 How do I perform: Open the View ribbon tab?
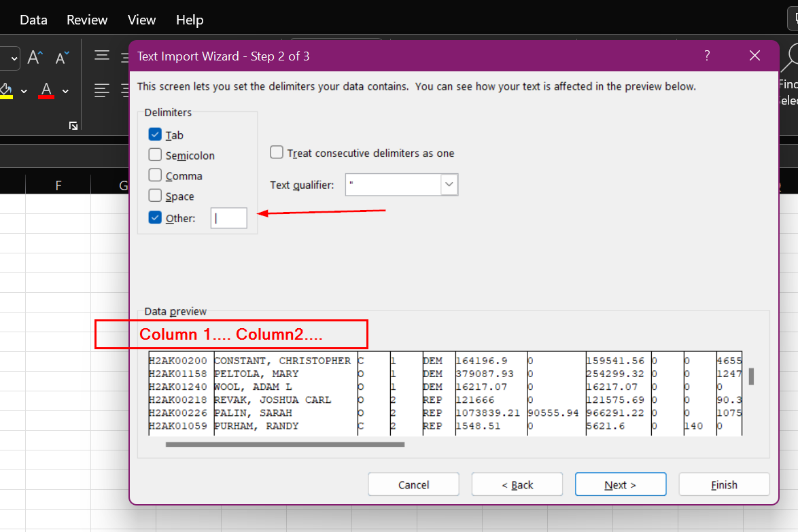click(x=141, y=20)
